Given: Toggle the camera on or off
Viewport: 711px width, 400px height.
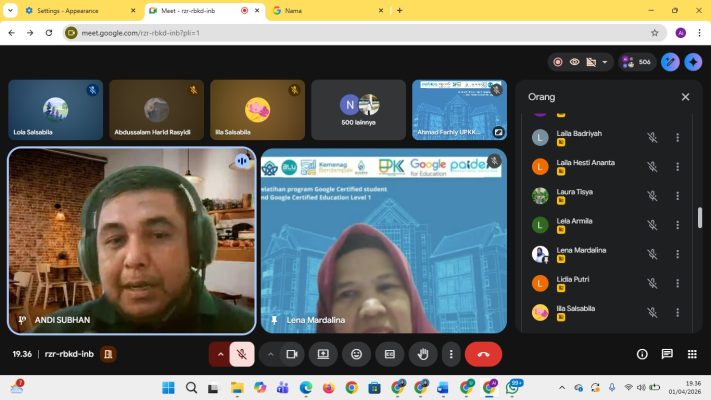Looking at the screenshot, I should click(x=292, y=354).
